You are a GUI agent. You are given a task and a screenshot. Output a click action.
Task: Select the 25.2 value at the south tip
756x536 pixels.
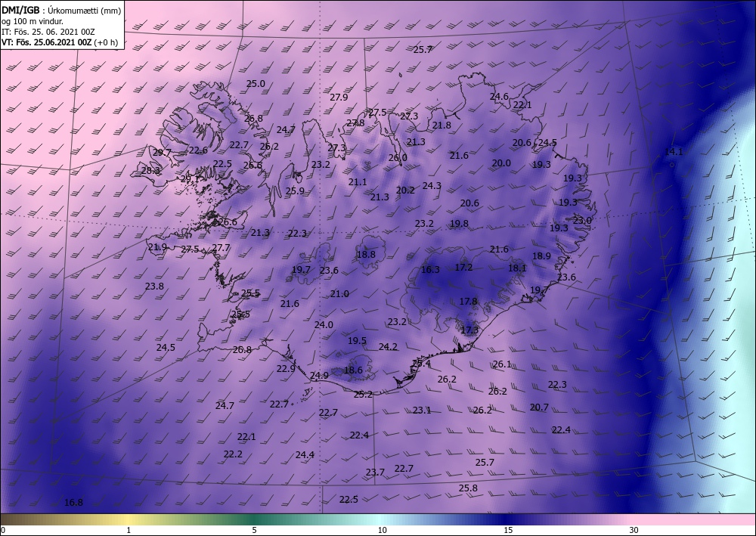click(x=363, y=395)
